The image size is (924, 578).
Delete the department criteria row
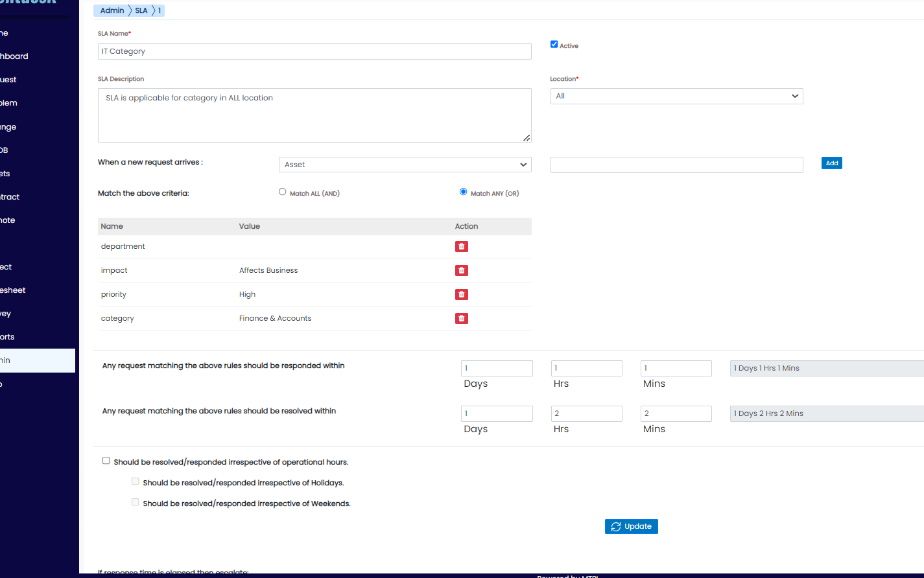tap(462, 246)
